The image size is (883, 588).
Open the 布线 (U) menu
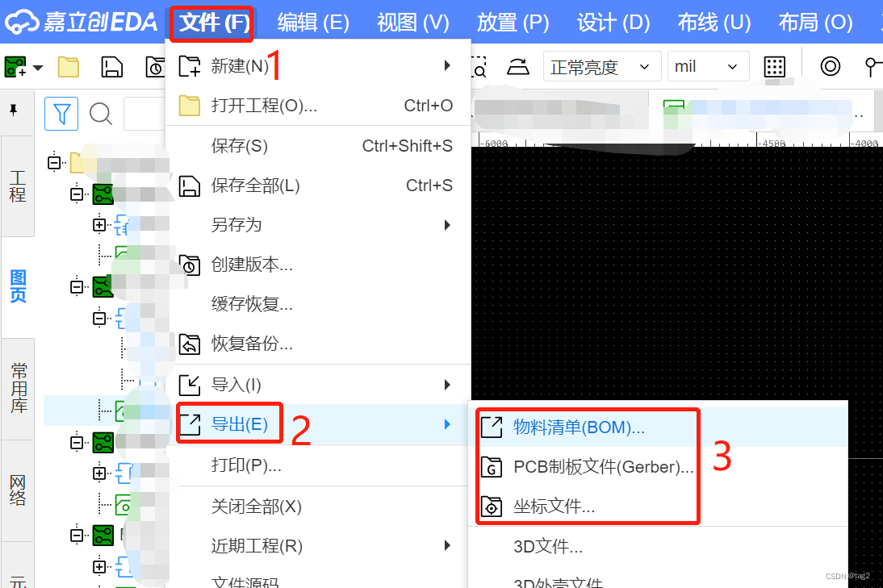714,23
